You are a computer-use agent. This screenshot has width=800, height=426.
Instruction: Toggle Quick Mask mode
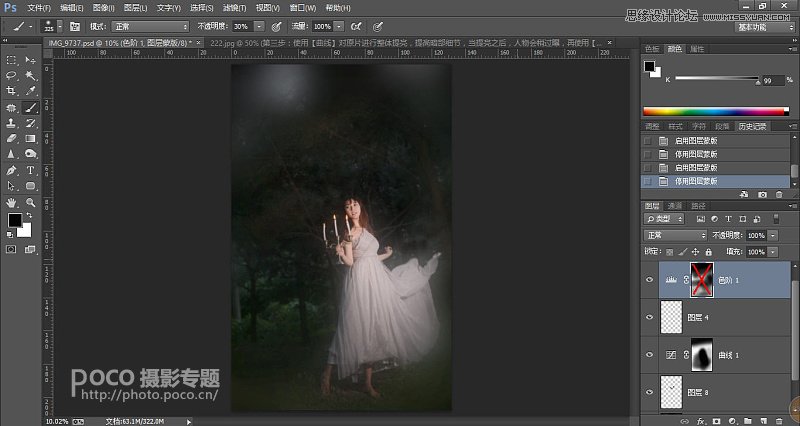(x=11, y=249)
